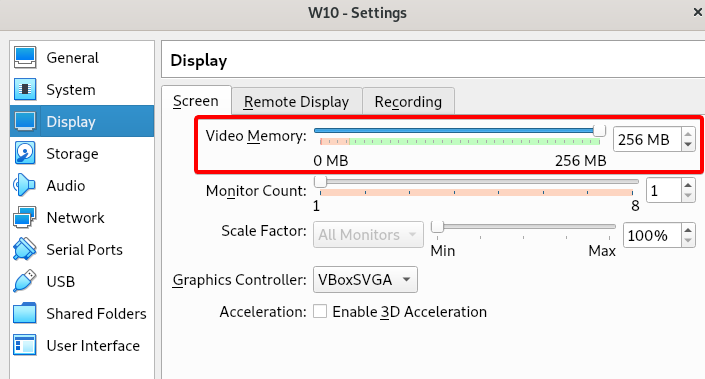Screen dimensions: 705x379
Task: Click the Video Memory slider handle
Action: [599, 130]
